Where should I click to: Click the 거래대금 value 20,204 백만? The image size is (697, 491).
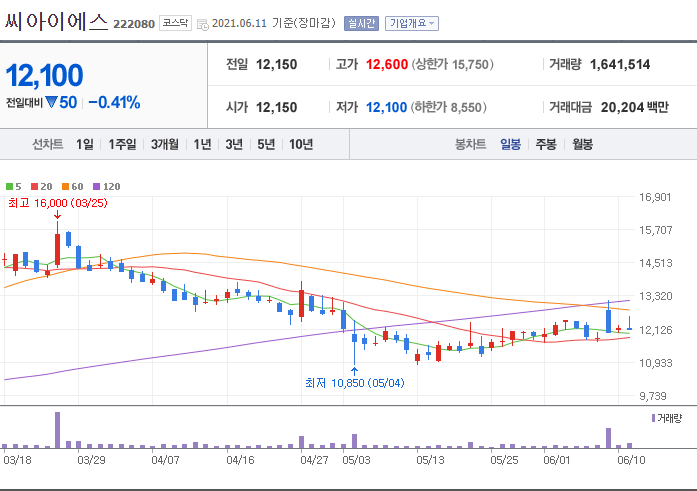coord(634,107)
